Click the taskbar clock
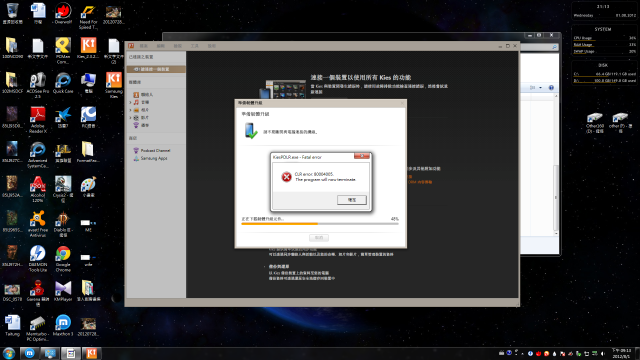The image size is (640, 360). click(x=622, y=353)
